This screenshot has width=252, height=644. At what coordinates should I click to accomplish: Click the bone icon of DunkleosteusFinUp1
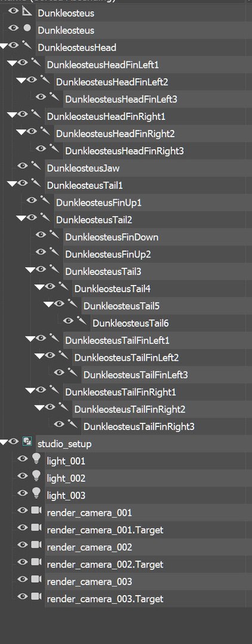[x=45, y=201]
